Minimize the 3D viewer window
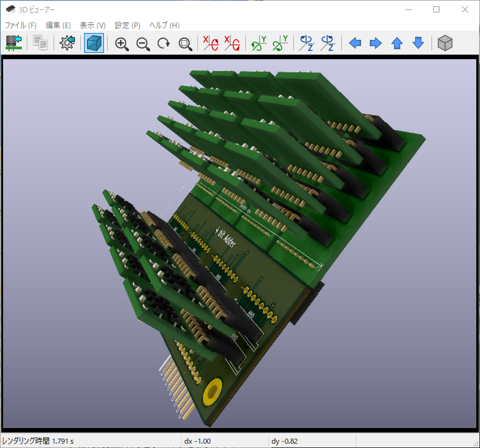This screenshot has width=480, height=448. 408,9
